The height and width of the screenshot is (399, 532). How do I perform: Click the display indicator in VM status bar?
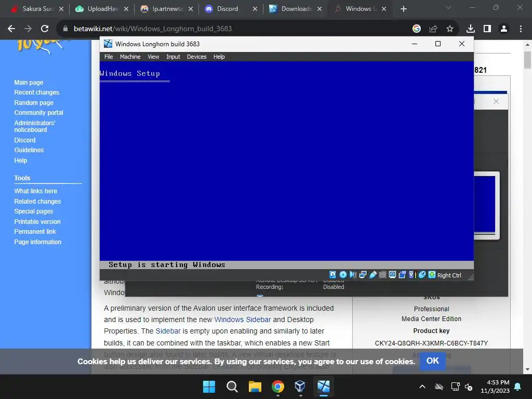[x=392, y=275]
